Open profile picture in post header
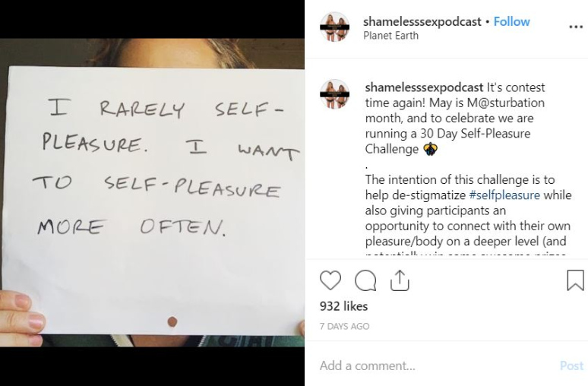 pyautogui.click(x=335, y=27)
